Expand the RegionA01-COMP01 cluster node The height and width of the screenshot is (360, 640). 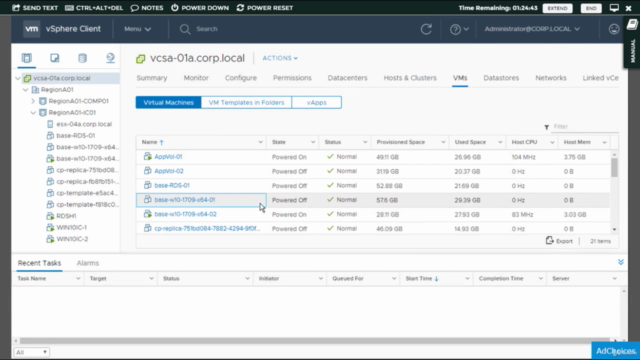(33, 101)
